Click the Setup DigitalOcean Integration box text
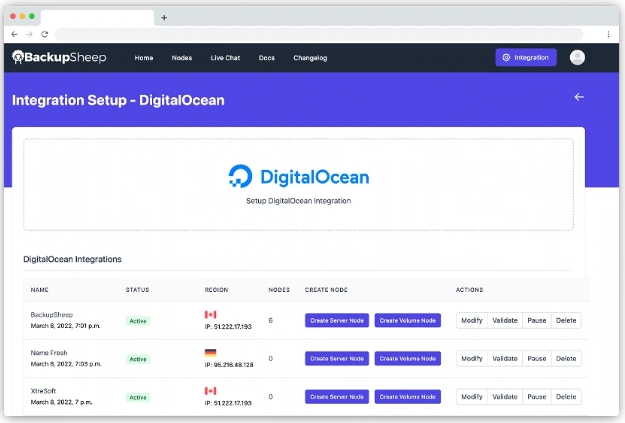Image resolution: width=625 pixels, height=423 pixels. (x=299, y=201)
